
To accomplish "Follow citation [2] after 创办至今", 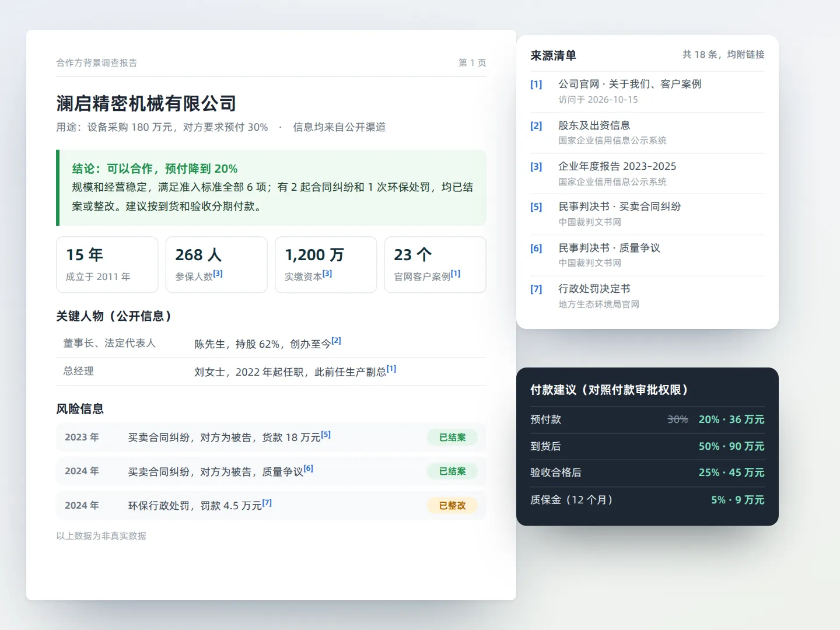I will 336,341.
